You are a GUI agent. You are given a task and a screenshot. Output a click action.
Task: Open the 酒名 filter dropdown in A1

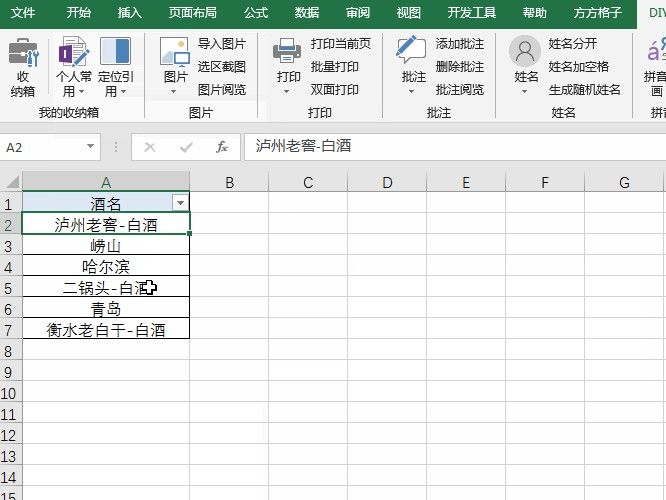coord(181,203)
